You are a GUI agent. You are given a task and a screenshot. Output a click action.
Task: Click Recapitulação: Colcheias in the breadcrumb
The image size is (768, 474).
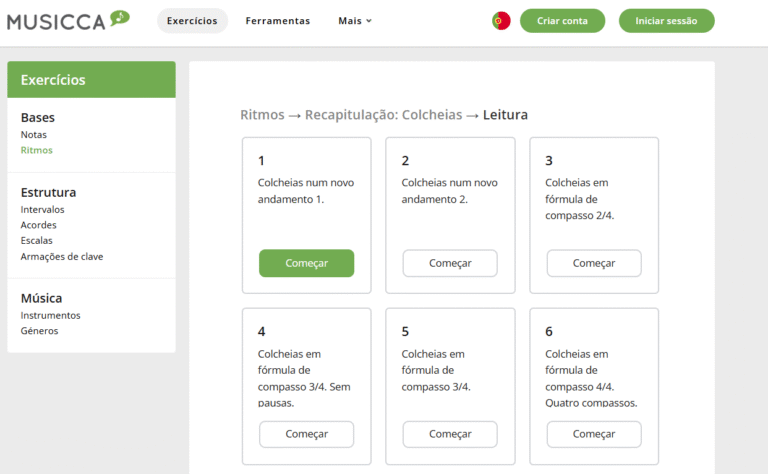click(x=383, y=115)
